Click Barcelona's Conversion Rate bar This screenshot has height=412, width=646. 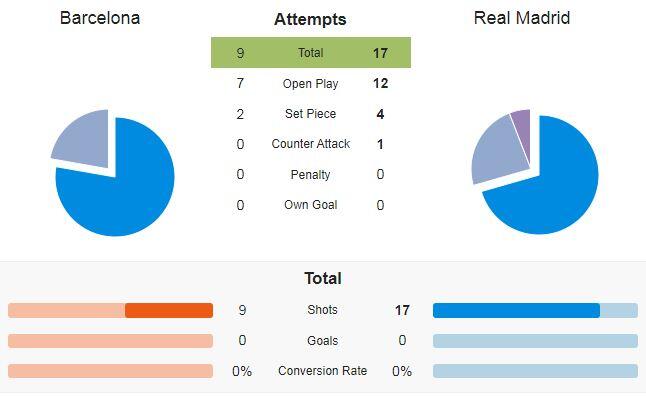pyautogui.click(x=110, y=371)
